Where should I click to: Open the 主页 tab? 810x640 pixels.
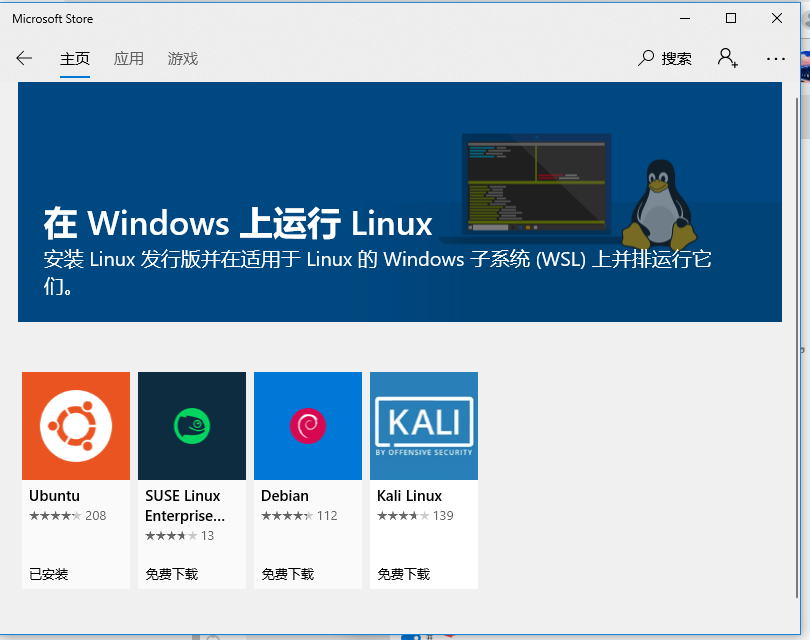75,58
